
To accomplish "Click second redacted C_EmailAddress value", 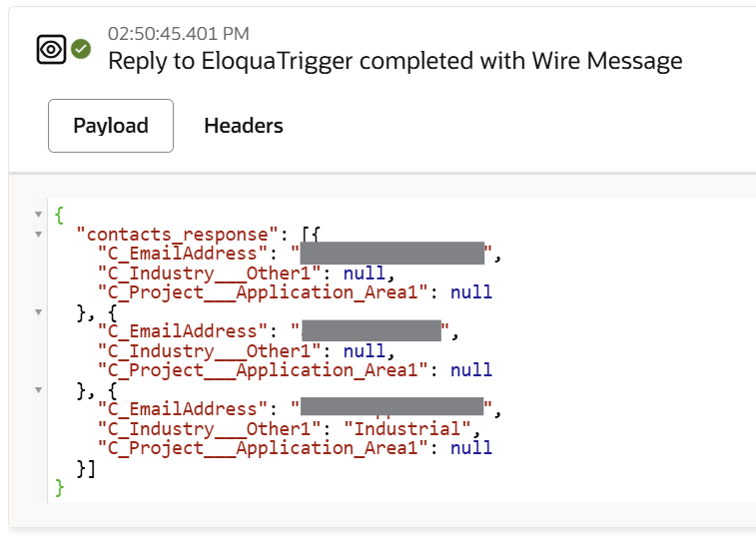I will tap(372, 330).
